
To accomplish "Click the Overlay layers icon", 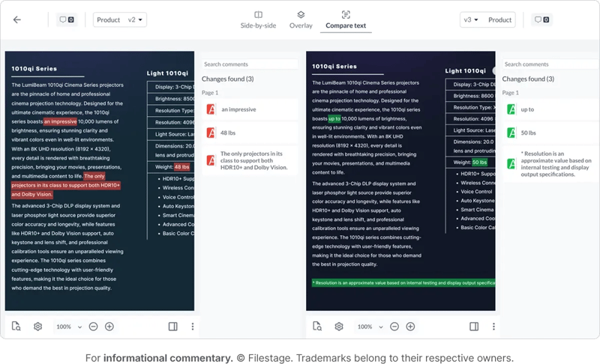I will [x=301, y=14].
